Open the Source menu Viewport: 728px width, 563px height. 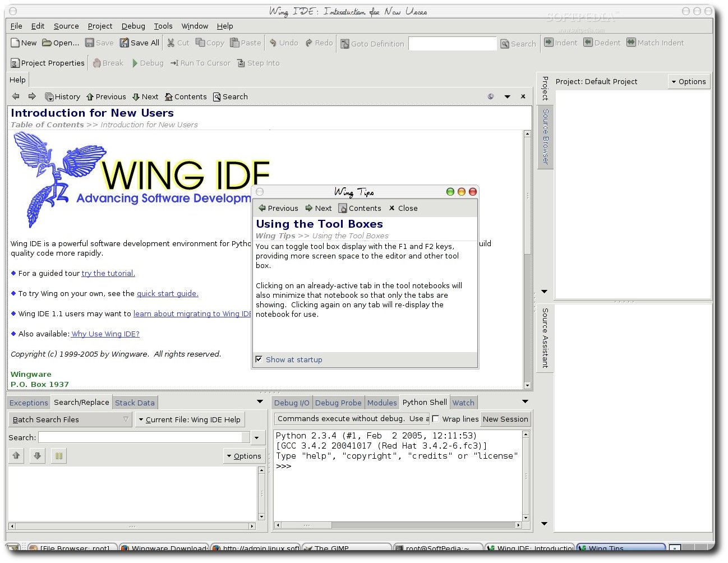tap(66, 26)
